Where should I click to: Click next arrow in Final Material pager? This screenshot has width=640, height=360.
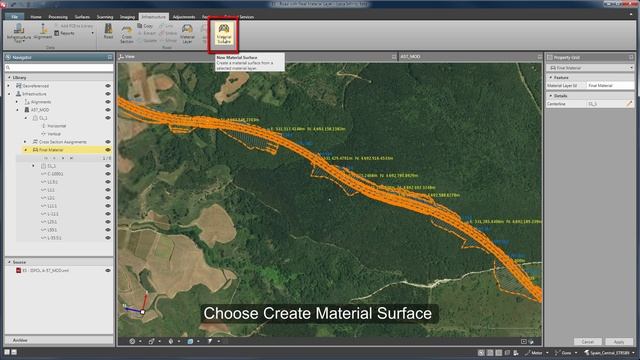click(63, 158)
